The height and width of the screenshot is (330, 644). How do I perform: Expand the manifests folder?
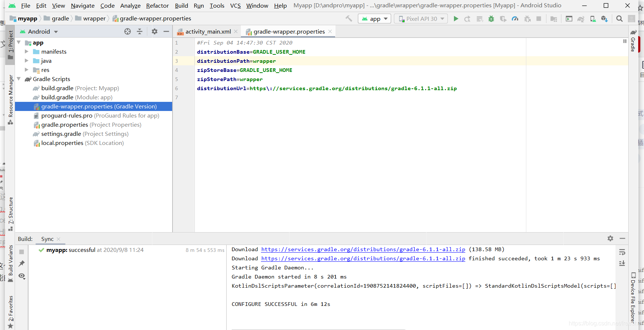27,52
